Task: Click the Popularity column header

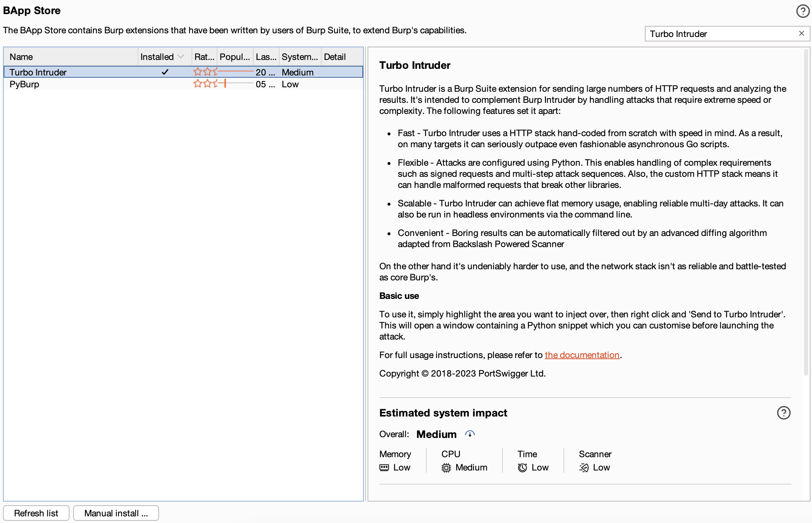Action: 235,57
